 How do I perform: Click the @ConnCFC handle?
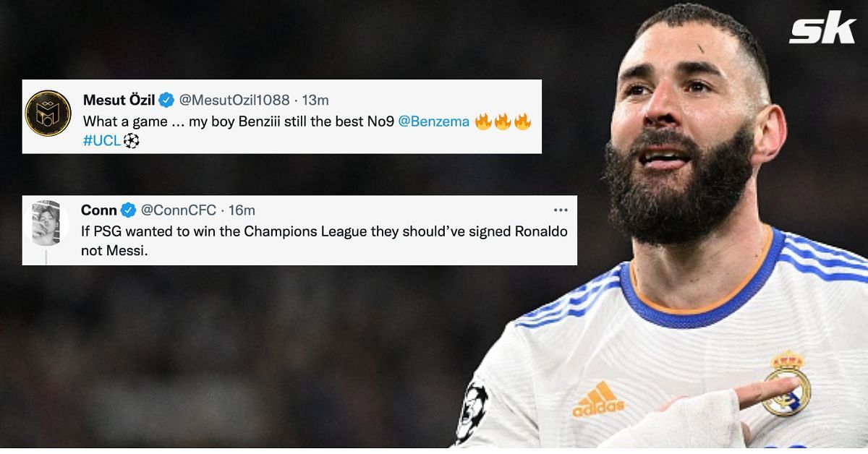tap(177, 210)
